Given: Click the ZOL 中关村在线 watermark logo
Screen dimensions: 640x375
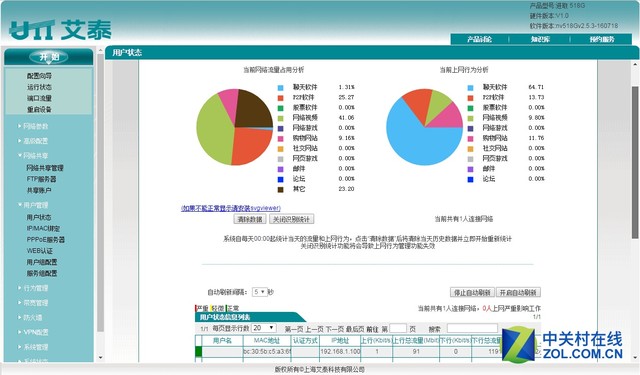Looking at the screenshot, I should coord(562,344).
